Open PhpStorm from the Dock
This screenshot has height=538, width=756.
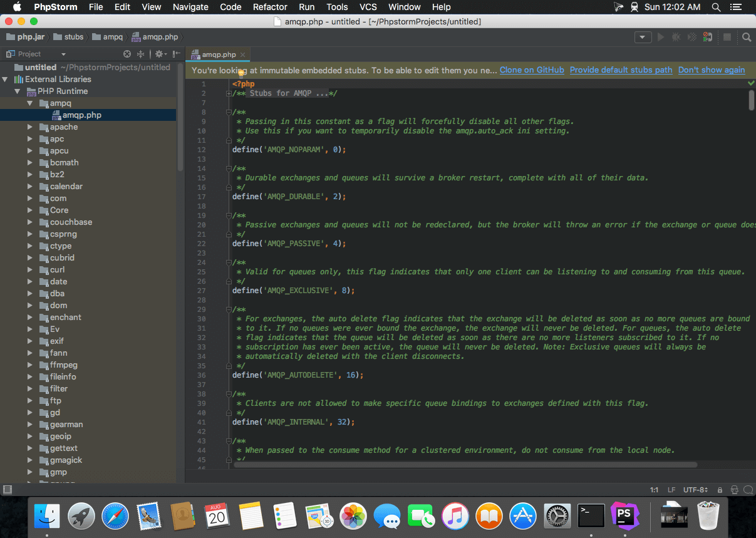click(624, 516)
